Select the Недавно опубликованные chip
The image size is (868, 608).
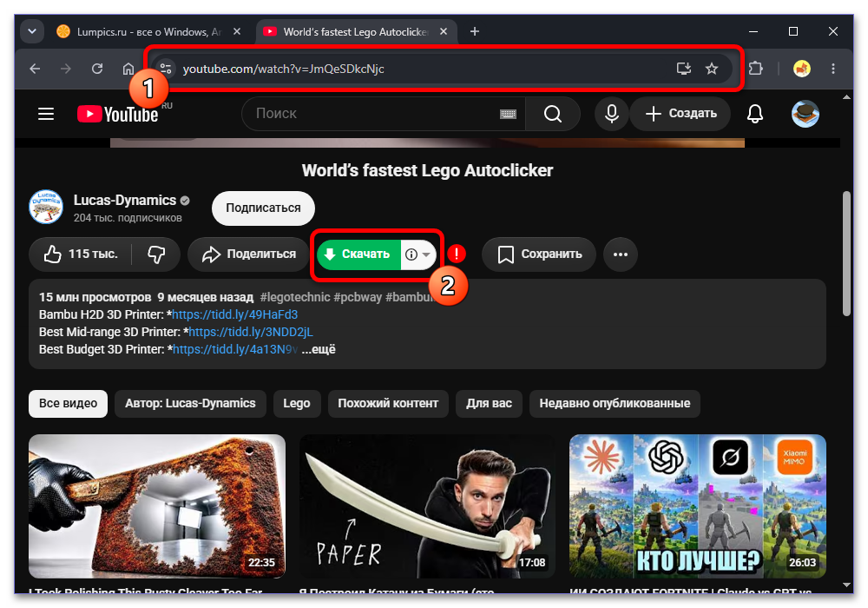615,404
